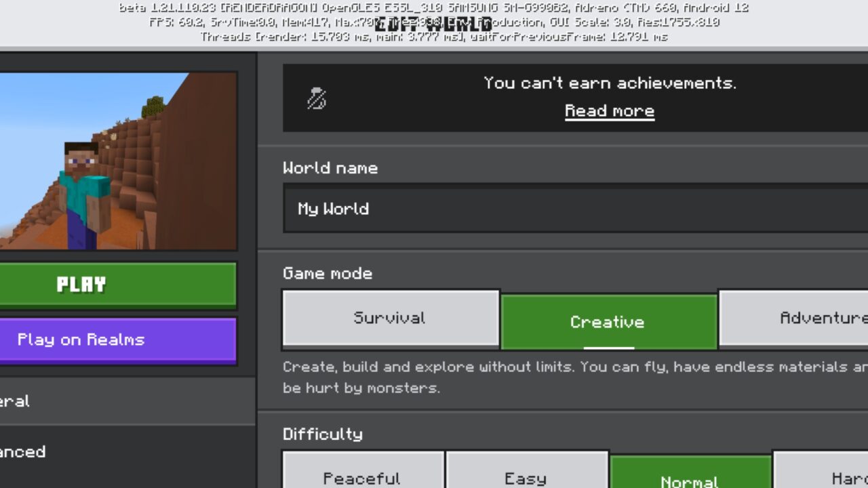Click the Play on Realms button
The height and width of the screenshot is (488, 868).
(x=118, y=340)
